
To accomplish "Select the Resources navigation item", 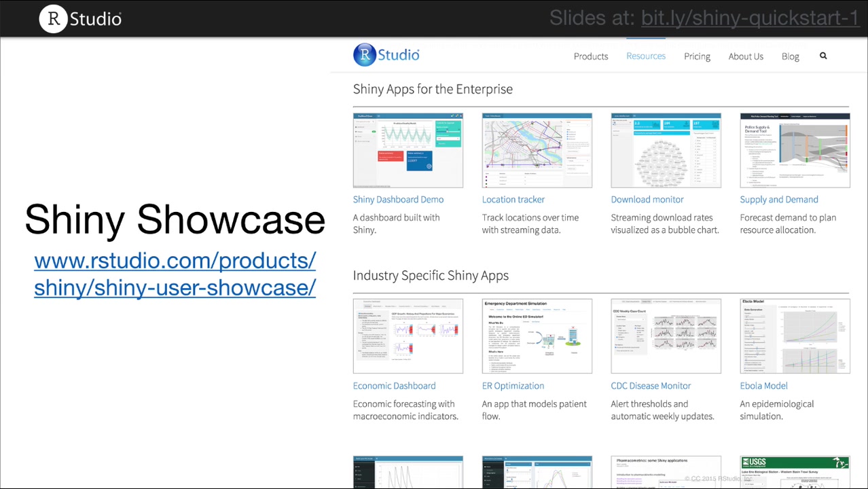I will coord(646,56).
